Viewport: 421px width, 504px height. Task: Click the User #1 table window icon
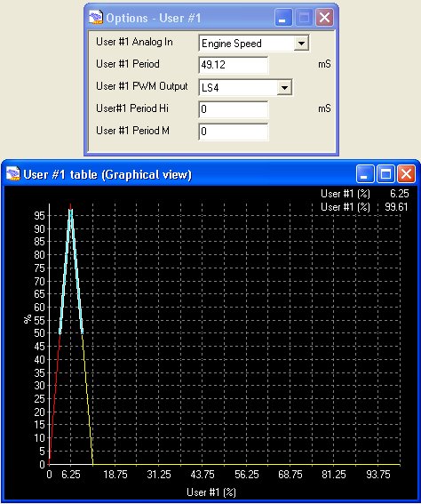[12, 174]
